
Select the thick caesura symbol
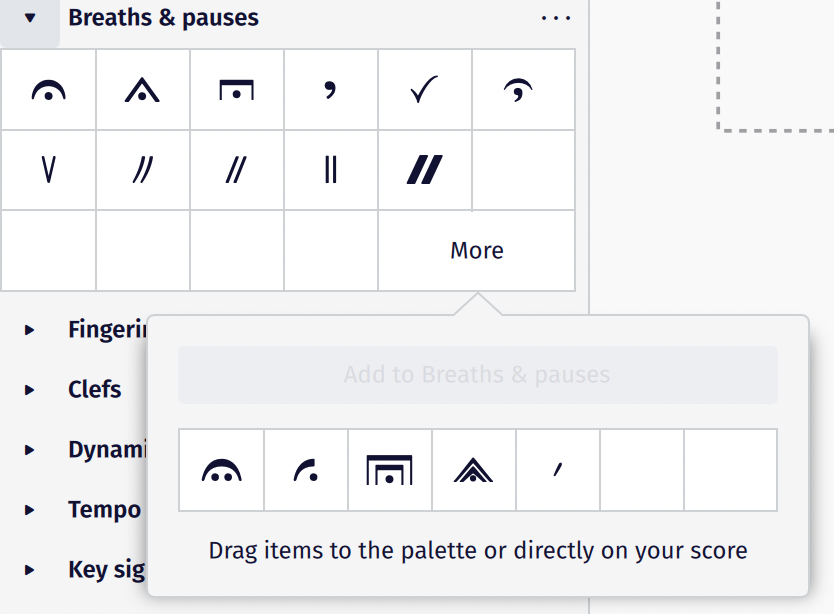[x=425, y=170]
